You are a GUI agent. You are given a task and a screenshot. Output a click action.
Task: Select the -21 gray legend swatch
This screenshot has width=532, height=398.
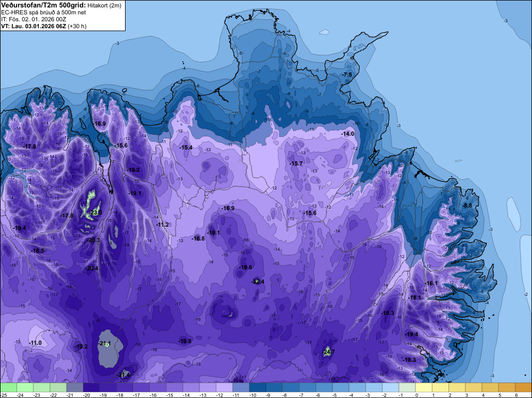click(x=74, y=387)
